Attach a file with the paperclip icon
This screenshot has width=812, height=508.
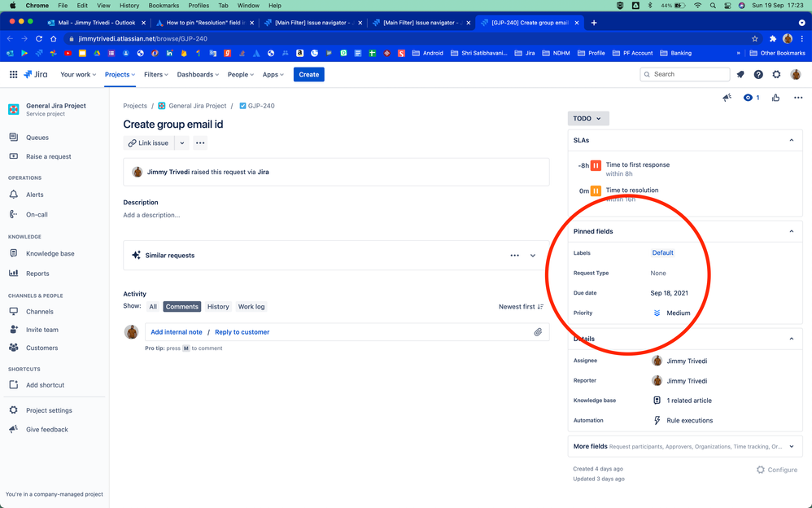538,332
